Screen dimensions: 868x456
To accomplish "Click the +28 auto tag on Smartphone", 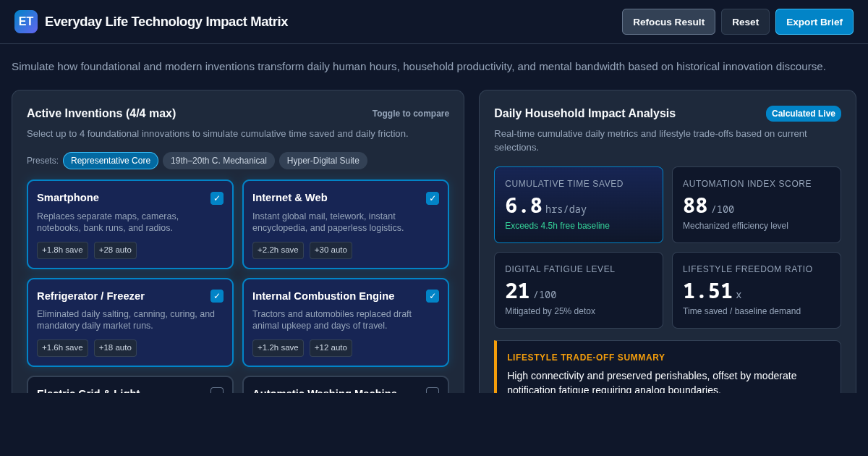I will click(115, 250).
